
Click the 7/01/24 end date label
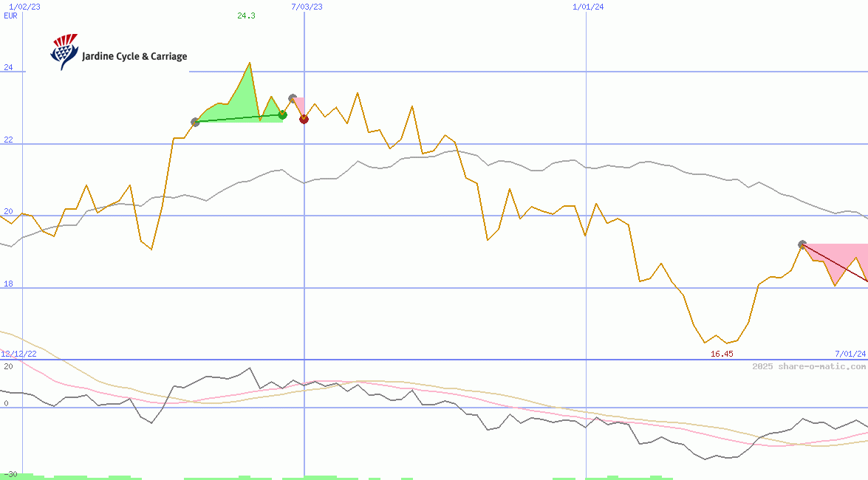pyautogui.click(x=850, y=354)
